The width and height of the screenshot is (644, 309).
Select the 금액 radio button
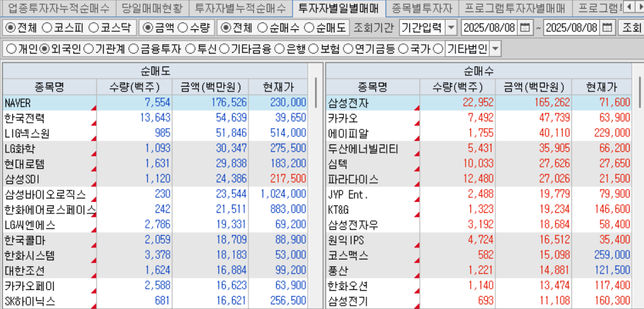(x=147, y=28)
